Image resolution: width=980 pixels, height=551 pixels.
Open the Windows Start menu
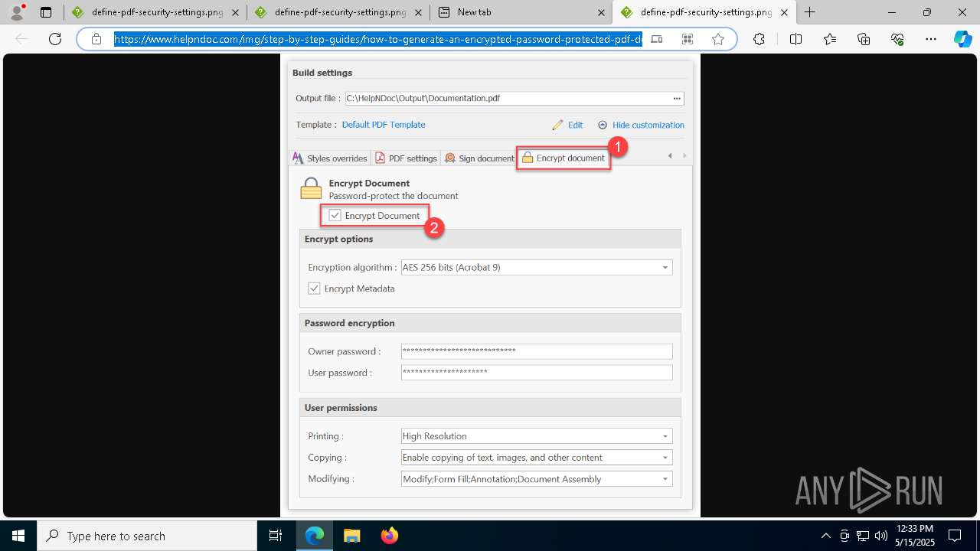tap(18, 536)
